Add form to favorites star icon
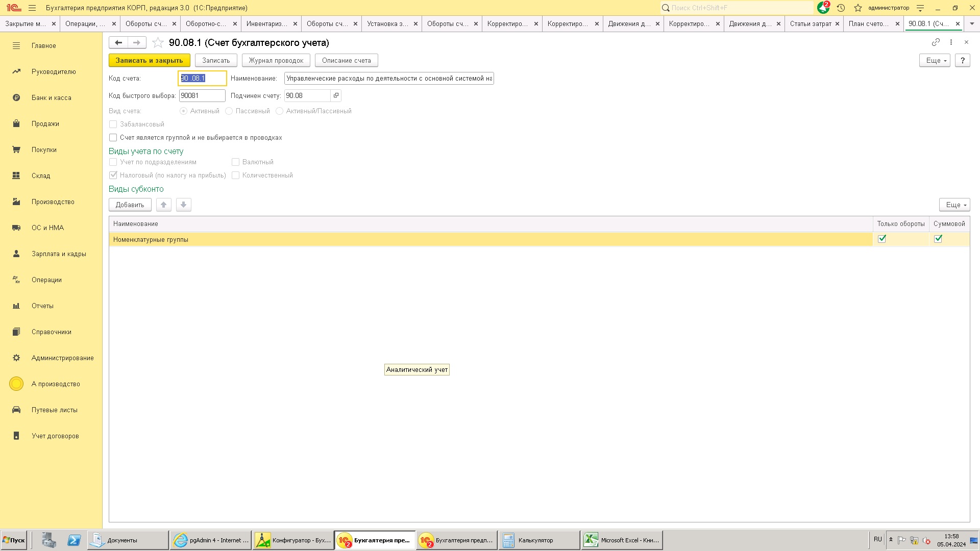Screen dimensions: 980x551 [158, 42]
